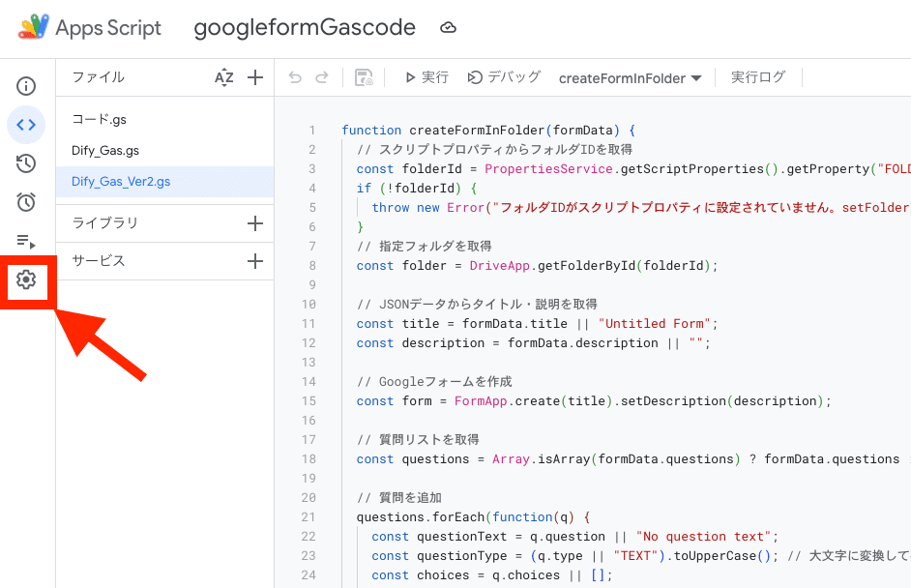911x588 pixels.
Task: Sort files alphabetically with AZ icon
Action: click(x=223, y=77)
